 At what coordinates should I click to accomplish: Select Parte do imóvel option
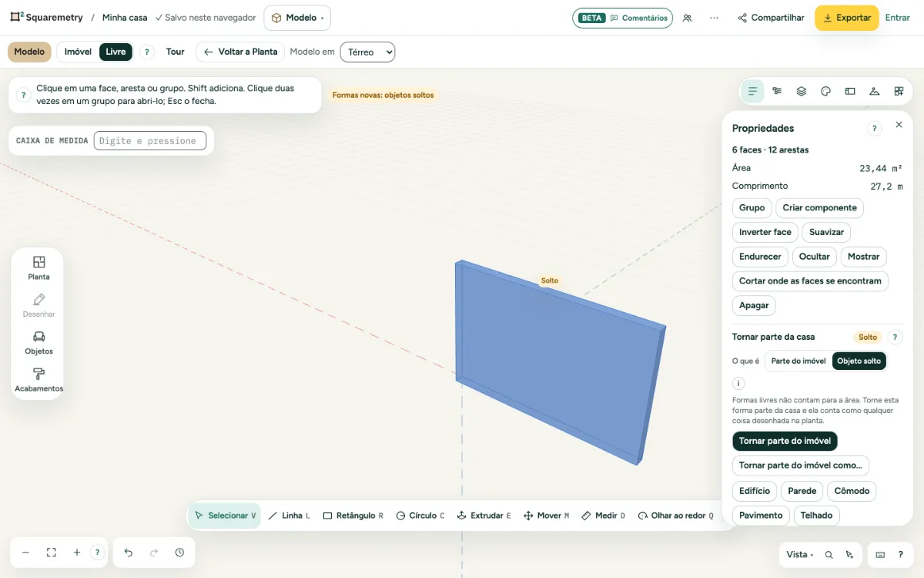tap(798, 361)
